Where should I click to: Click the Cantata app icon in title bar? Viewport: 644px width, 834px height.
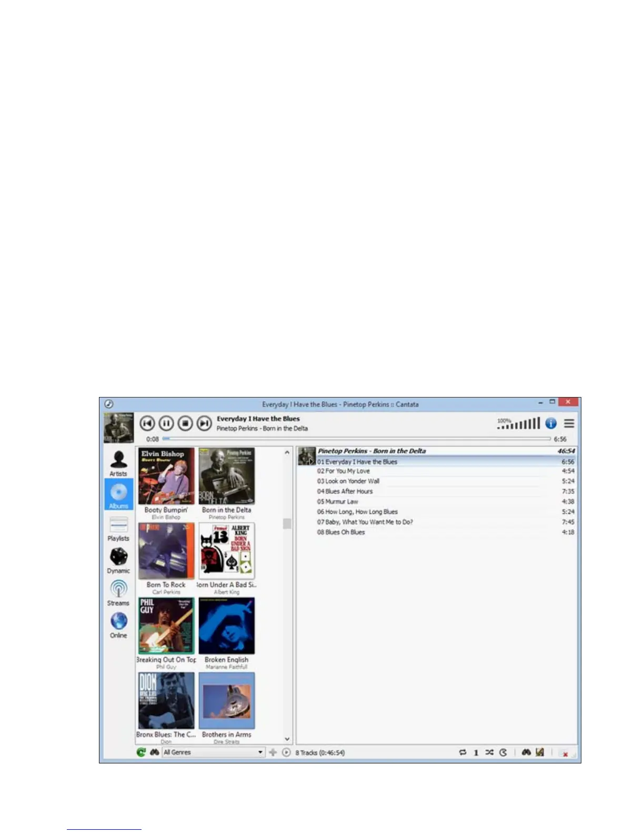pos(108,404)
